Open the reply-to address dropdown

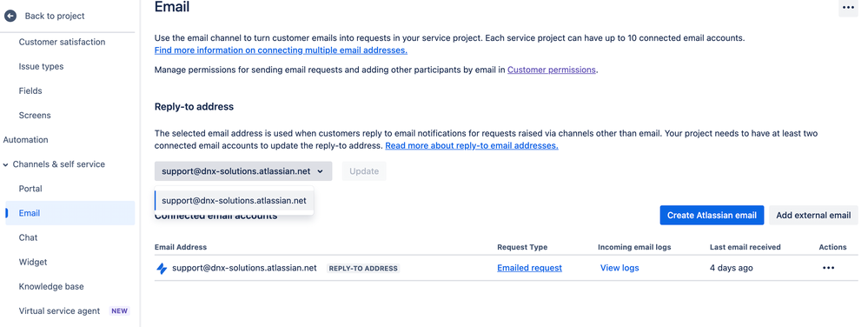point(243,171)
